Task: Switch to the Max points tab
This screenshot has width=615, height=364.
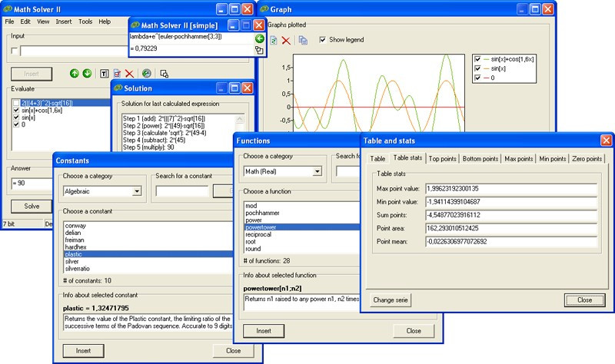Action: click(x=518, y=159)
